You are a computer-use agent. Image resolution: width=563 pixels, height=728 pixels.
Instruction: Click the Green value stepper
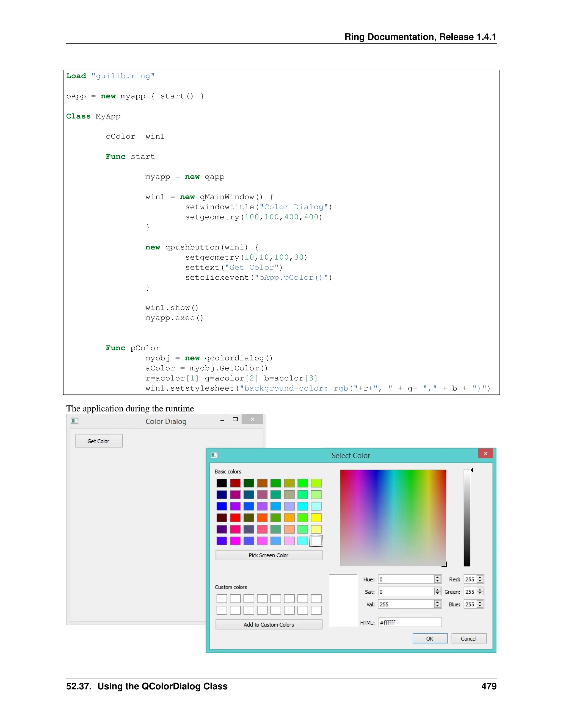coord(480,592)
